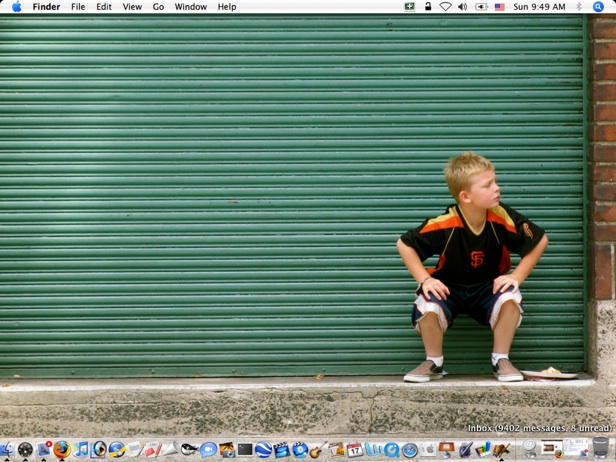Launch GarageBand guitar icon

[x=317, y=450]
